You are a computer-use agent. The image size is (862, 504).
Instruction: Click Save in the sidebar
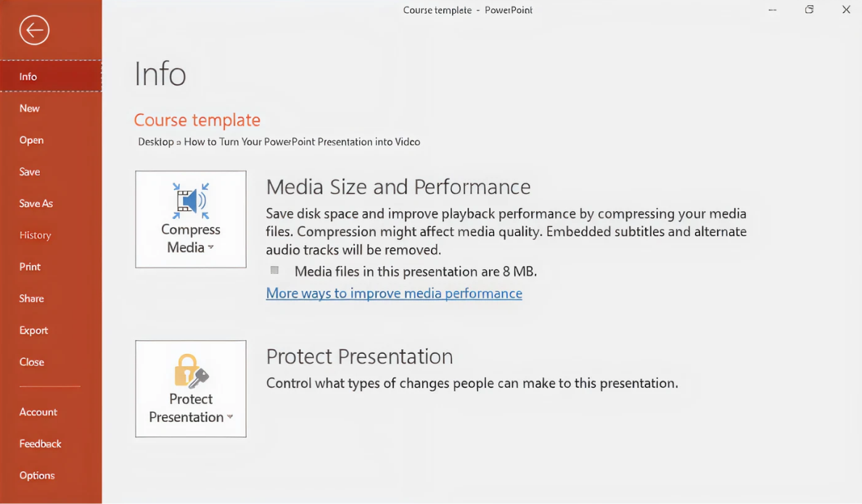coord(30,172)
